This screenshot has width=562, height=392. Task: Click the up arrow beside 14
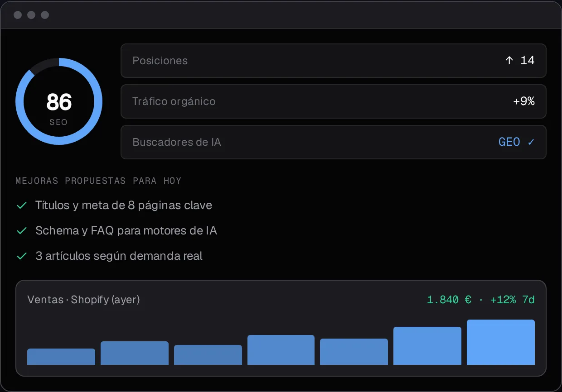[509, 60]
